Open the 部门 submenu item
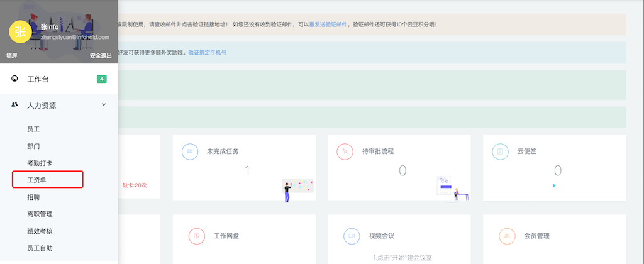 33,146
